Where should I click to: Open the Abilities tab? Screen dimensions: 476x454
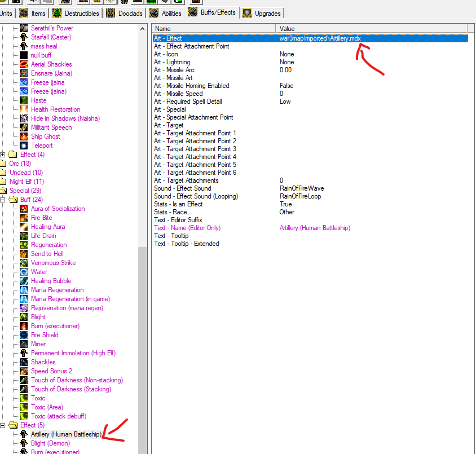pyautogui.click(x=165, y=14)
